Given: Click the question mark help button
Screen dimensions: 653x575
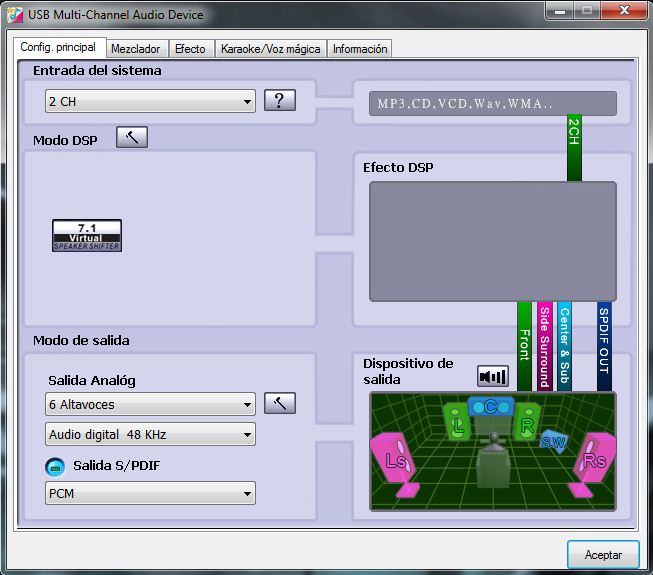Looking at the screenshot, I should click(280, 100).
